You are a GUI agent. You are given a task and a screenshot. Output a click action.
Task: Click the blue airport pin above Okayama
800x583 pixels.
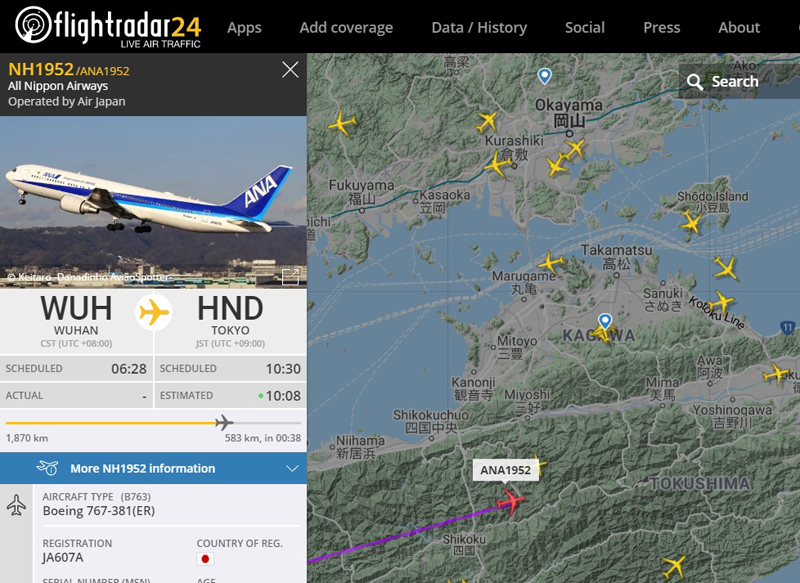545,76
